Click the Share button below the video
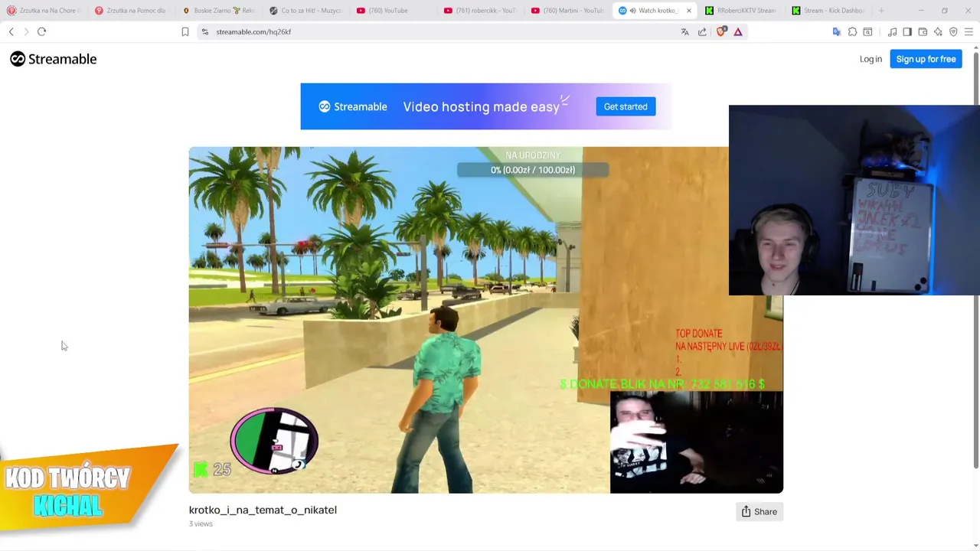Viewport: 980px width, 551px height. (759, 512)
